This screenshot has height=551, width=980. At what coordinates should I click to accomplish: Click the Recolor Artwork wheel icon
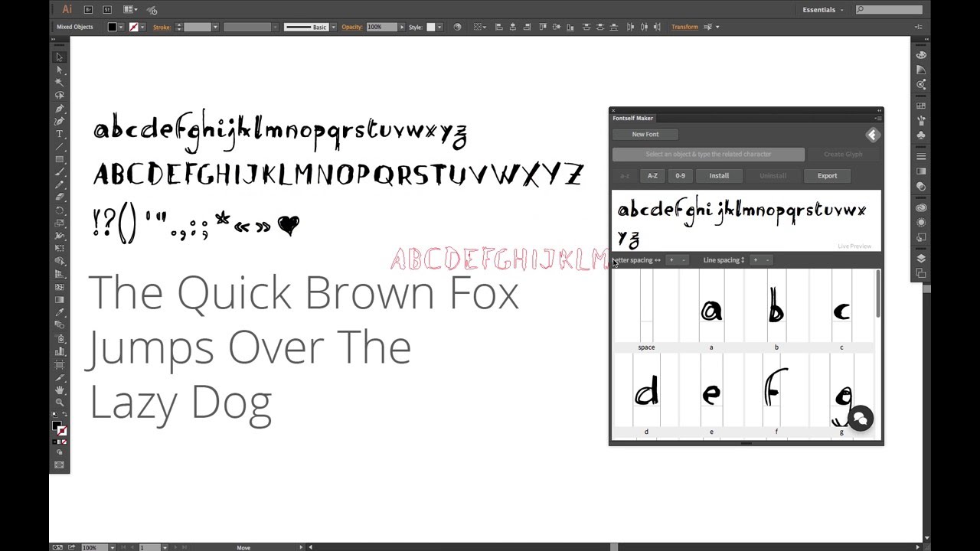tap(457, 27)
